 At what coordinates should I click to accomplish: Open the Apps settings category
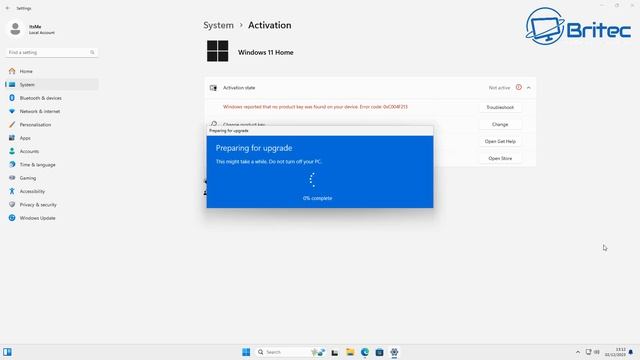point(51,138)
